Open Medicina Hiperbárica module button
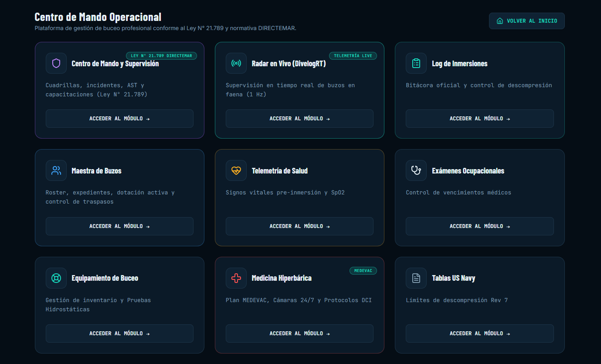The width and height of the screenshot is (601, 364). [x=299, y=333]
